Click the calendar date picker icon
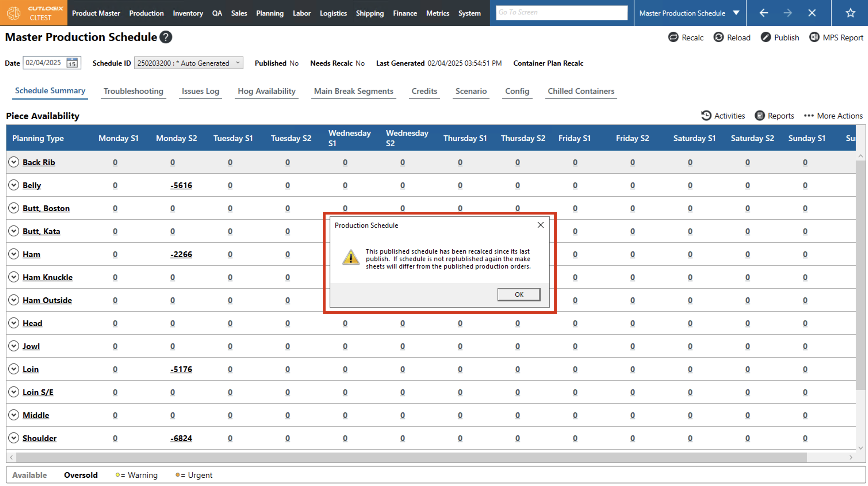The width and height of the screenshot is (868, 486). click(72, 63)
